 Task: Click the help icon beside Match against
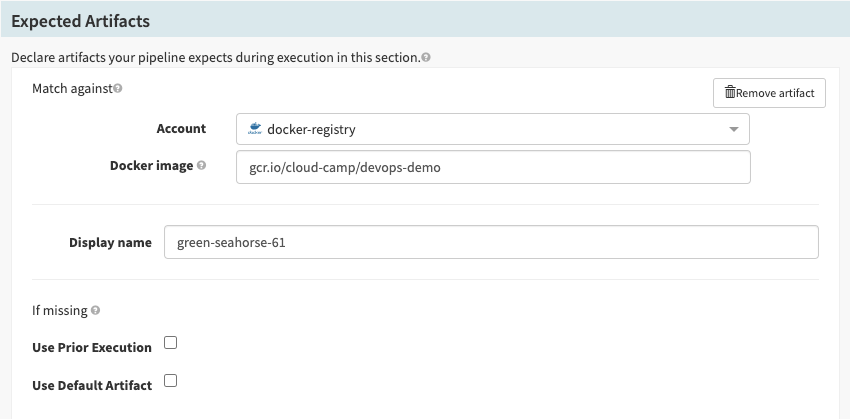point(118,89)
